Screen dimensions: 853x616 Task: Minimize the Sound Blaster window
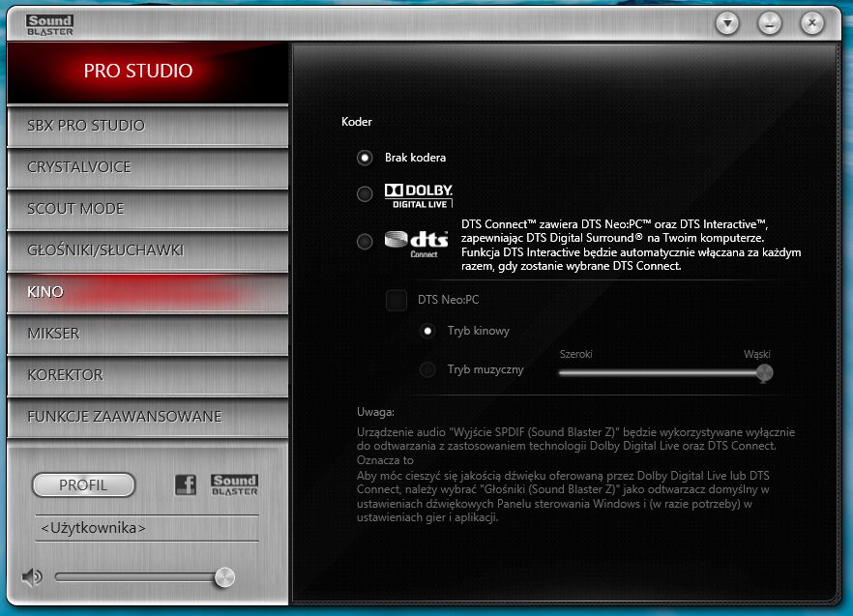770,23
